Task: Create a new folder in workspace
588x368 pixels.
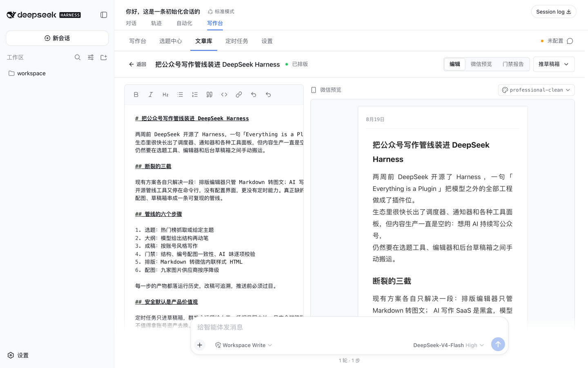Action: pyautogui.click(x=104, y=58)
